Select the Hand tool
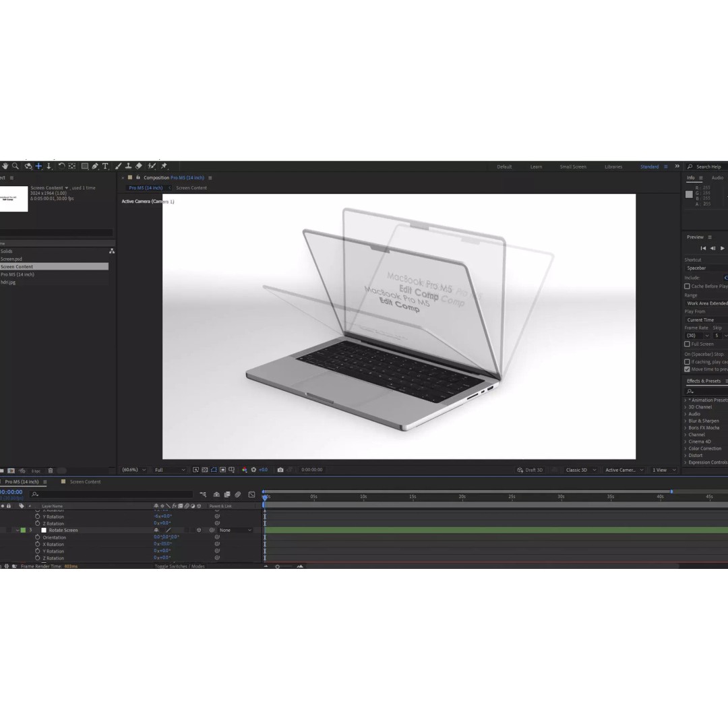728x728 pixels. click(5, 166)
